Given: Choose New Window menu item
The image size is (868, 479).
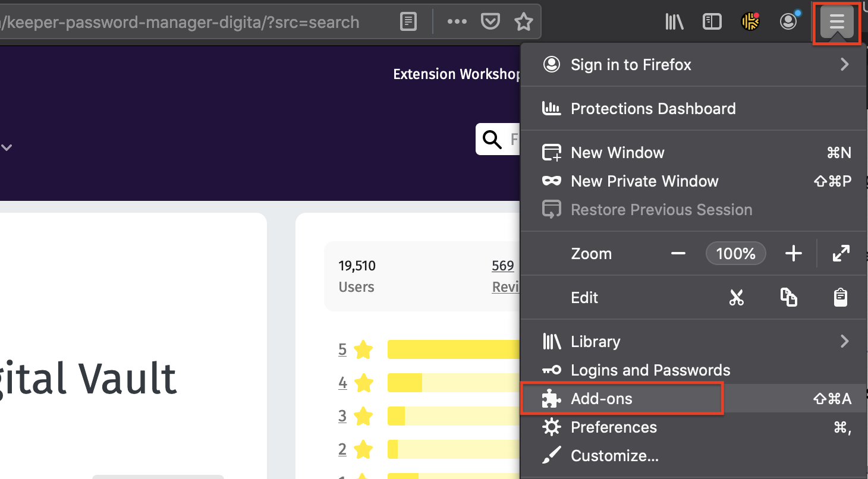Looking at the screenshot, I should [693, 153].
